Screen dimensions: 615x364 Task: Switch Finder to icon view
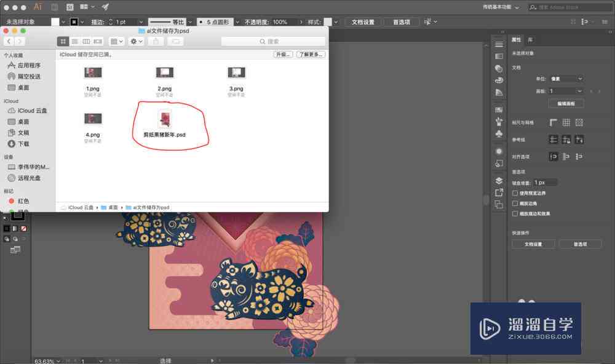[x=63, y=41]
